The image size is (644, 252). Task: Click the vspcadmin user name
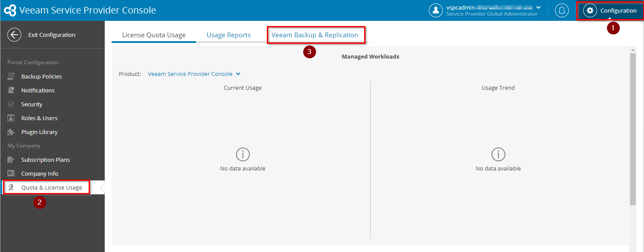pos(461,7)
